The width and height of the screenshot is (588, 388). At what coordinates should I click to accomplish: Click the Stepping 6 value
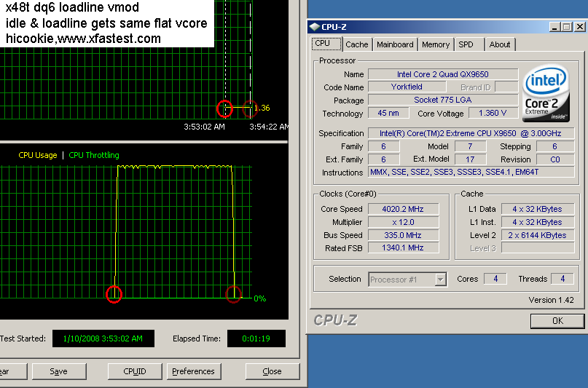555,146
